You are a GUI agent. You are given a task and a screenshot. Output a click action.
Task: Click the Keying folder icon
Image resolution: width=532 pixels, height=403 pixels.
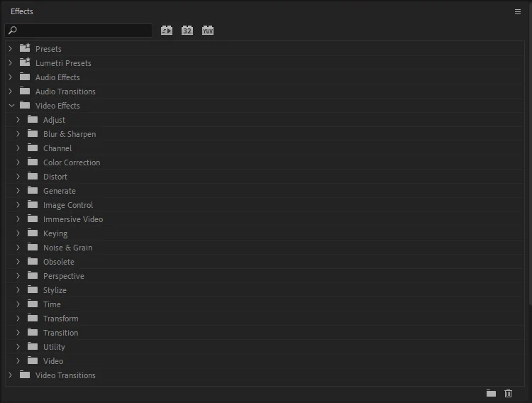33,233
